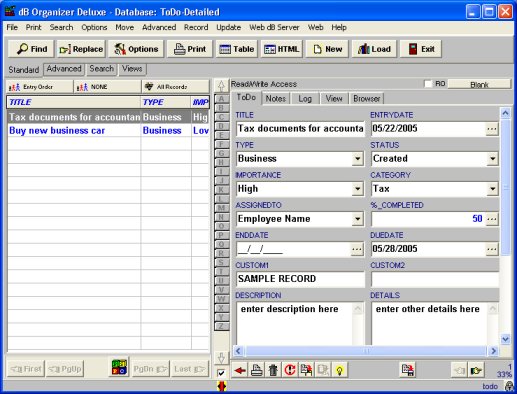Click the All Records filter button

click(x=176, y=87)
